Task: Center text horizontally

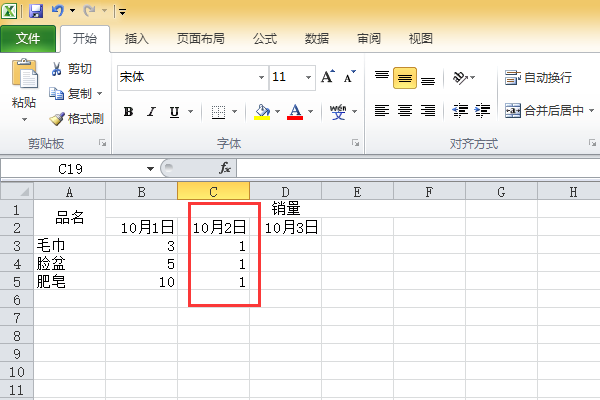Action: pos(405,111)
